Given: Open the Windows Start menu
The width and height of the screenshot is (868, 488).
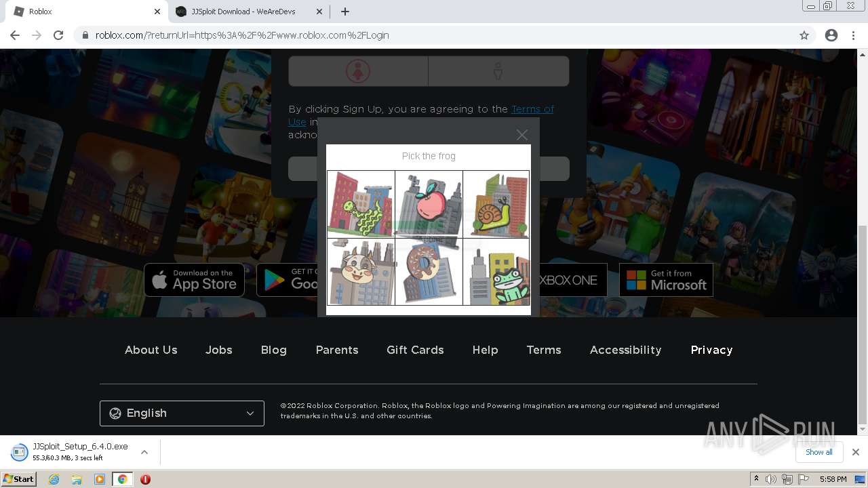Looking at the screenshot, I should coord(18,479).
